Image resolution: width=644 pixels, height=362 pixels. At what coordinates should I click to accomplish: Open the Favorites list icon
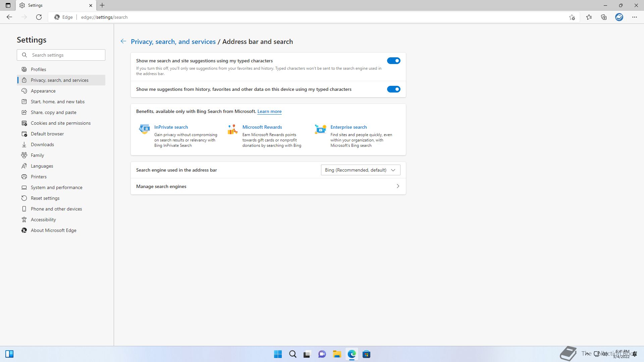point(589,17)
